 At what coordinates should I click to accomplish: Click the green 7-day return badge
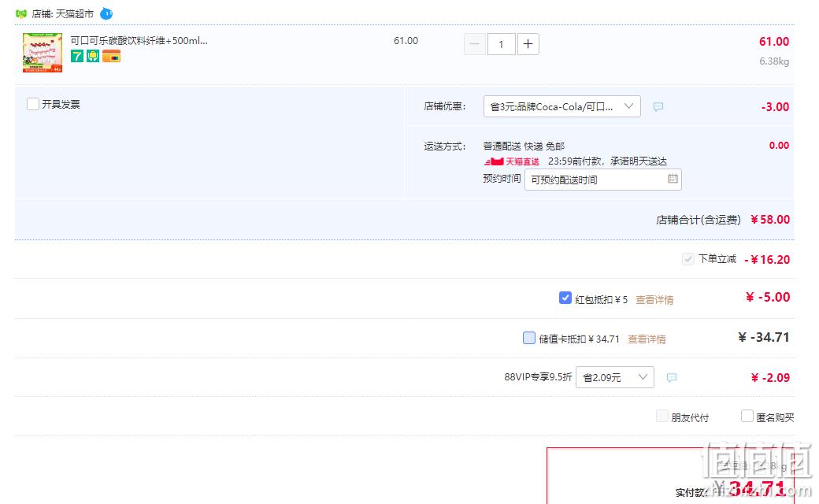click(x=77, y=56)
